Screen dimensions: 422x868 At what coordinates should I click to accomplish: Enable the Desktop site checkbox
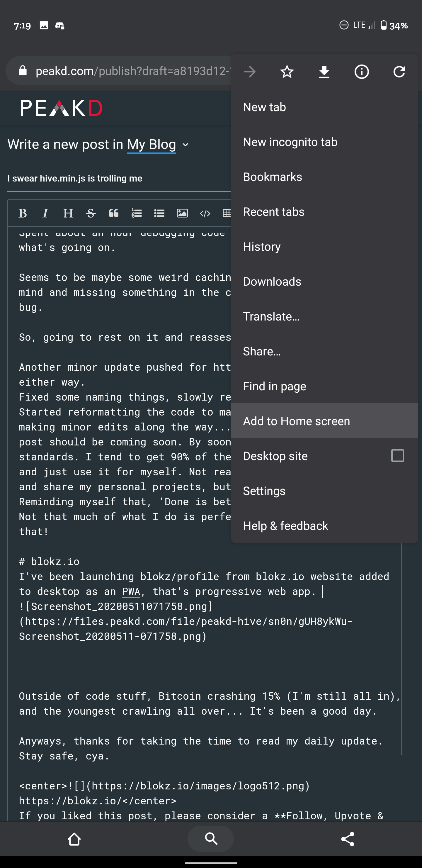click(x=397, y=456)
